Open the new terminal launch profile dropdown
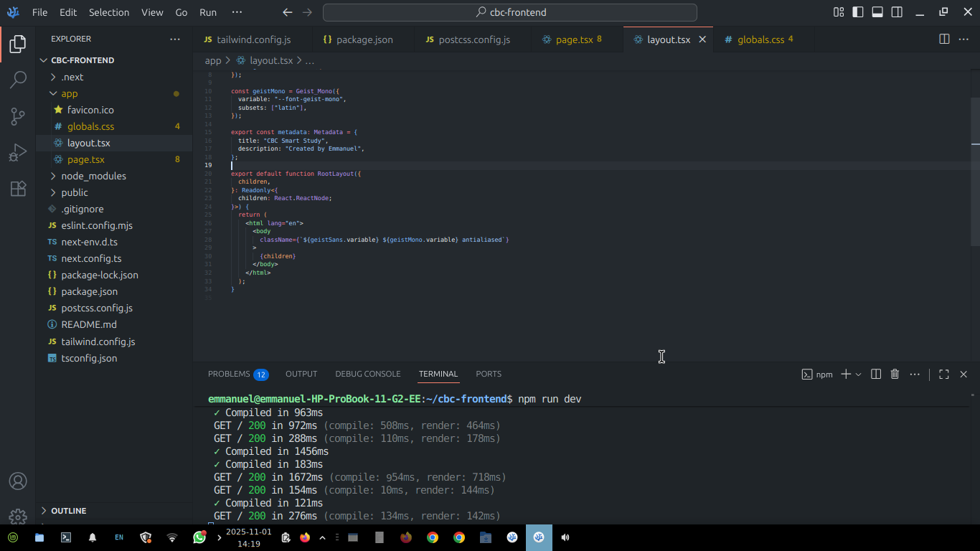The width and height of the screenshot is (980, 551). point(858,375)
